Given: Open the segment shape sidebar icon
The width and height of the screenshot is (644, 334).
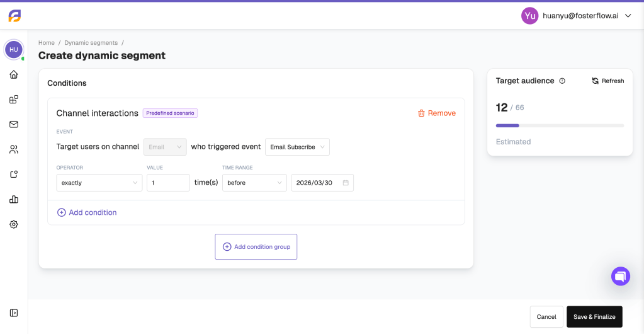Looking at the screenshot, I should (x=14, y=175).
